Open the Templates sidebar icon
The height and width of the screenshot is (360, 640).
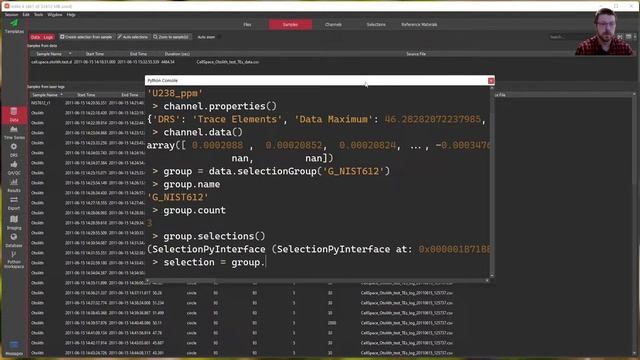point(14,26)
